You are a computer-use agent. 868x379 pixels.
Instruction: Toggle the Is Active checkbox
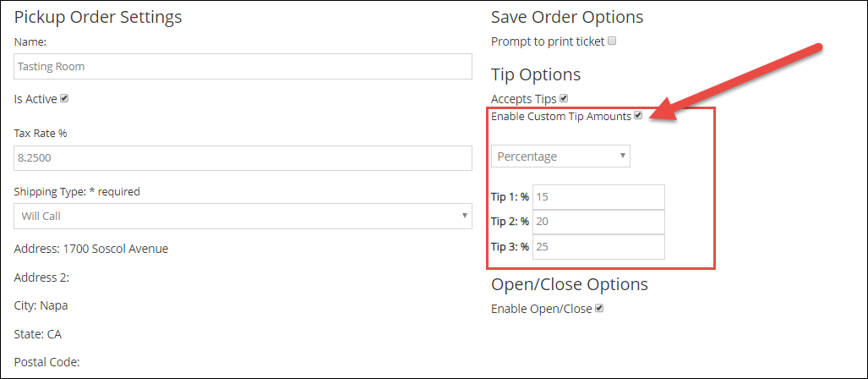[x=64, y=98]
